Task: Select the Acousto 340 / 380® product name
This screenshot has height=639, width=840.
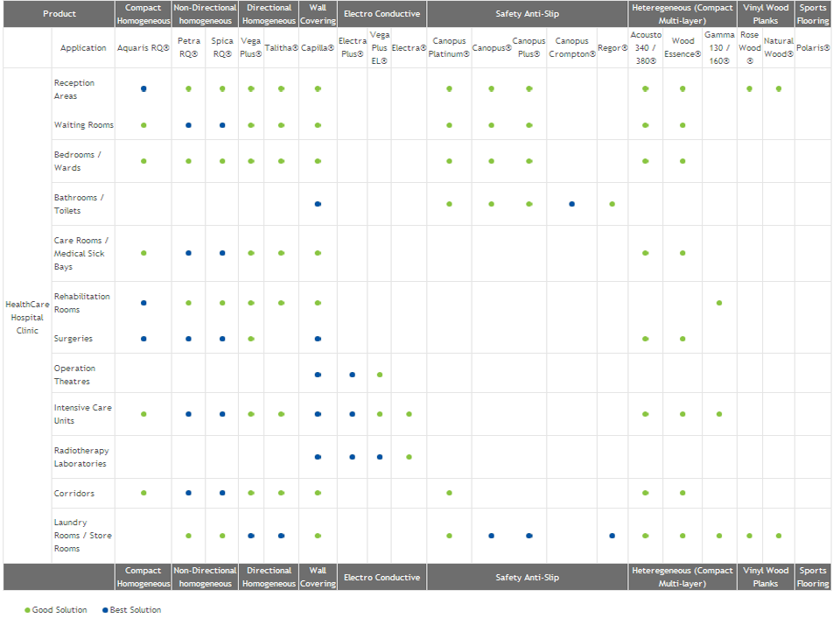Action: click(x=646, y=48)
